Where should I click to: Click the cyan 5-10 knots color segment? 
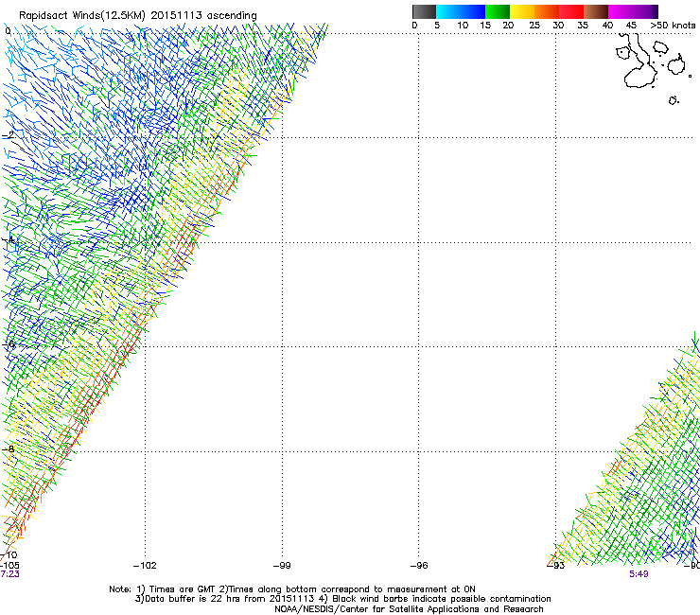point(447,11)
